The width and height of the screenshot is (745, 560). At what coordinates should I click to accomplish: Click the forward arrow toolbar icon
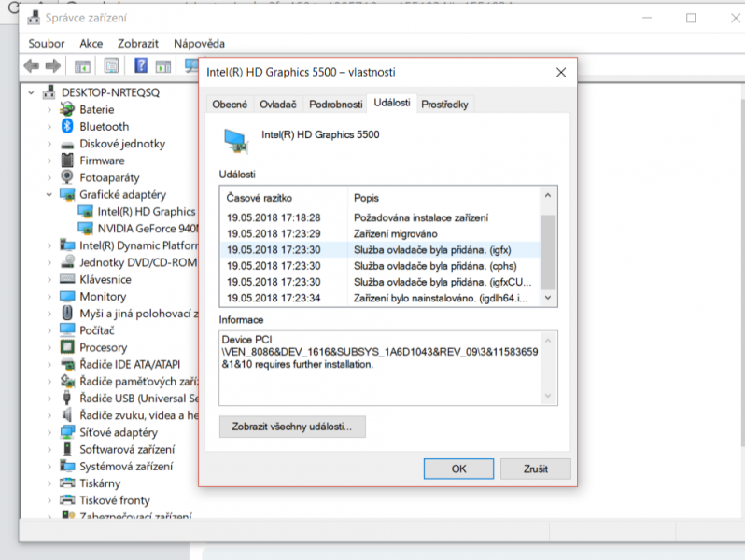(52, 66)
